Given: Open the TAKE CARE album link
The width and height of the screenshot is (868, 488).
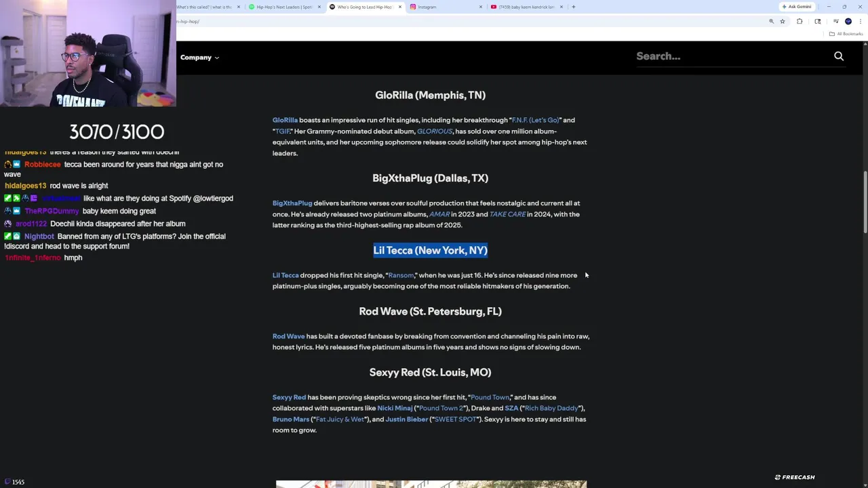Looking at the screenshot, I should (507, 214).
